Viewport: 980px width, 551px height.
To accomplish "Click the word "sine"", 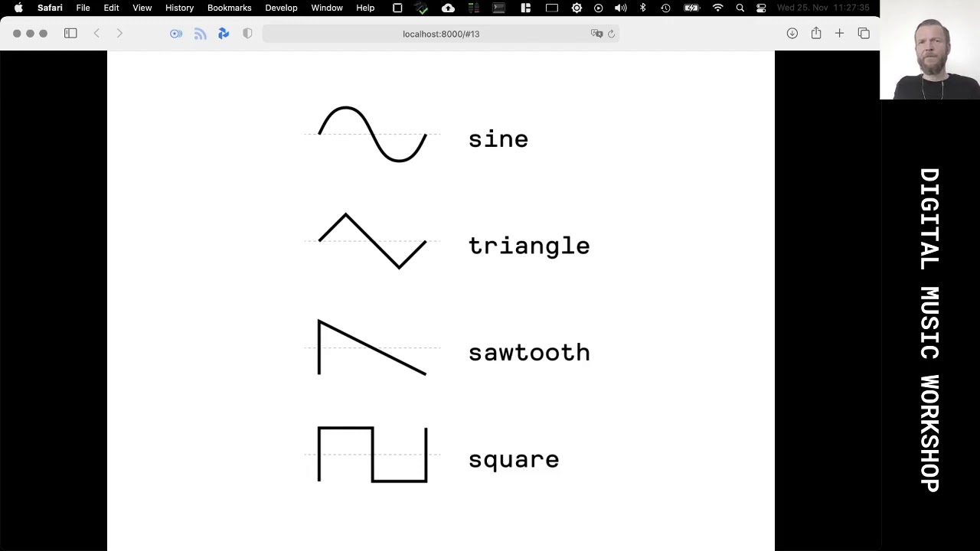I will coord(498,139).
